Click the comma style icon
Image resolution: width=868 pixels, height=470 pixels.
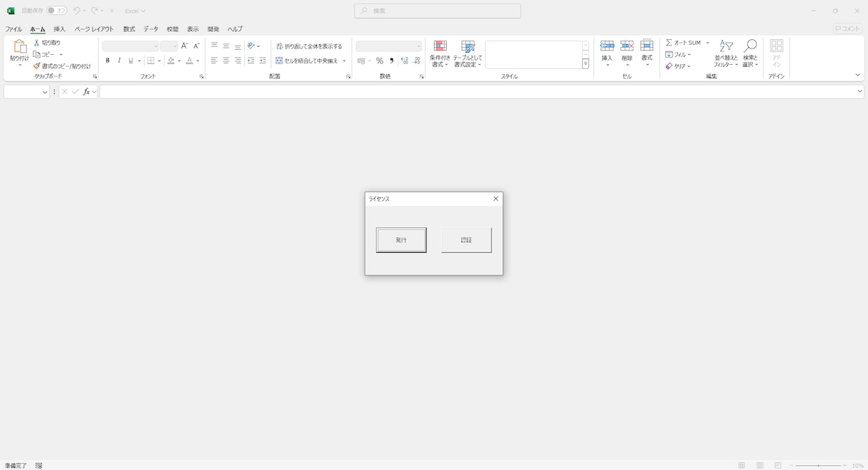[391, 61]
